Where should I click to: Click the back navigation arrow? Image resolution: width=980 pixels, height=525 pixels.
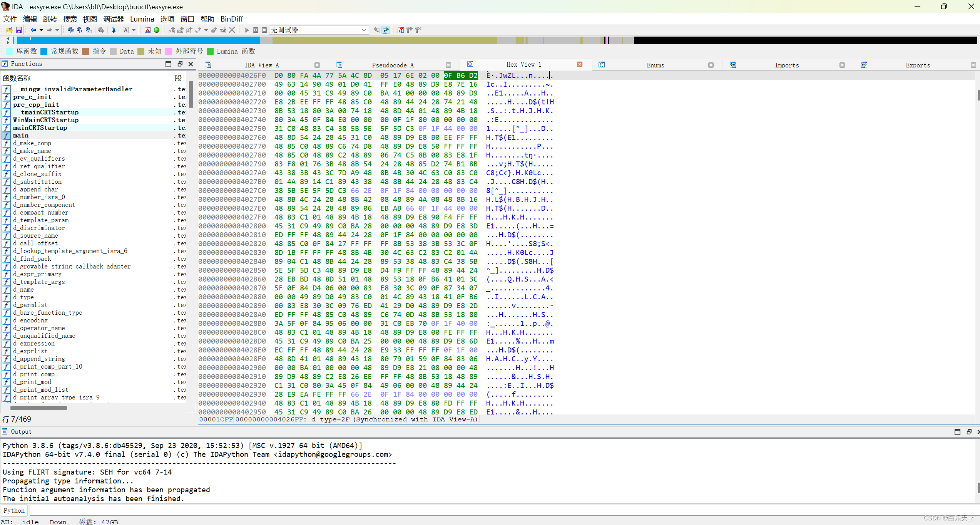[x=33, y=30]
